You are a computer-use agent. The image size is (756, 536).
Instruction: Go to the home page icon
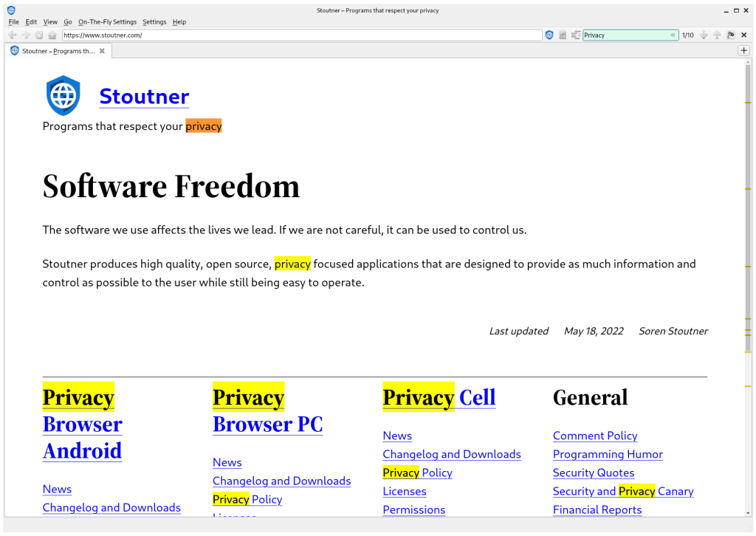(52, 35)
